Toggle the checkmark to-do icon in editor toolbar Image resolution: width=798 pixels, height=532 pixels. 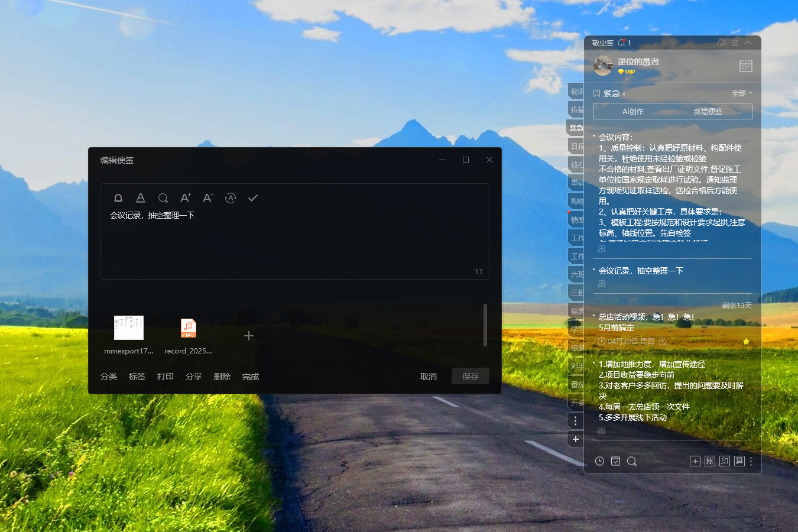pyautogui.click(x=252, y=198)
